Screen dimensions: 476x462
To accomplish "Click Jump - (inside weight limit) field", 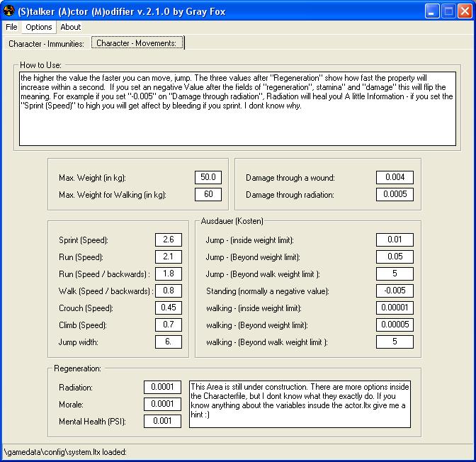I will 395,240.
